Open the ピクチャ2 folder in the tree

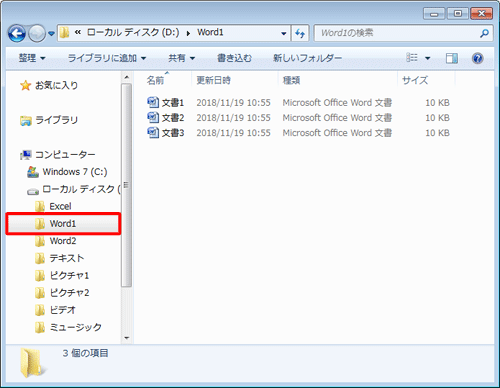[x=69, y=293]
